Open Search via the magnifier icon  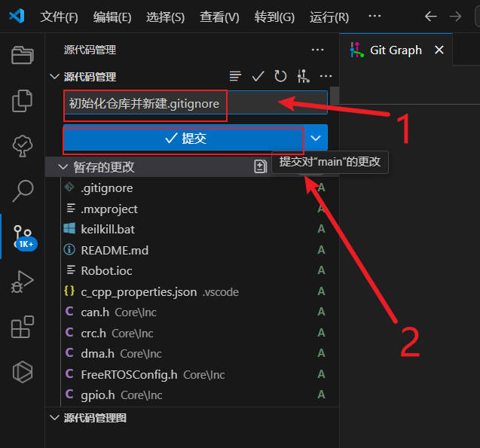tap(23, 190)
